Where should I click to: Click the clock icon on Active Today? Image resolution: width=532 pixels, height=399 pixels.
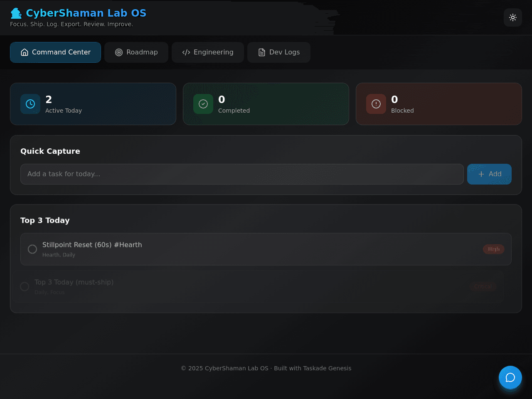[30, 104]
